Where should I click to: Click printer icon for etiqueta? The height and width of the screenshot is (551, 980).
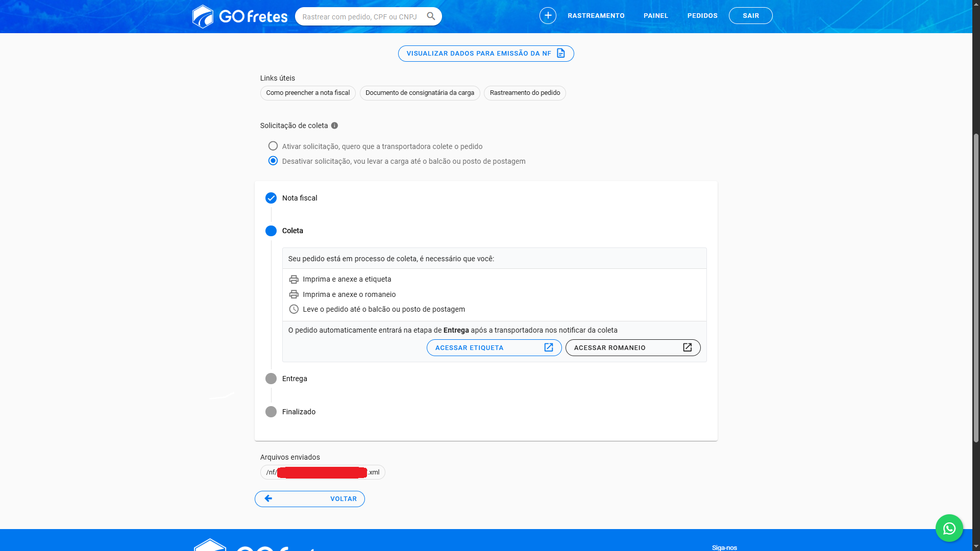tap(293, 280)
